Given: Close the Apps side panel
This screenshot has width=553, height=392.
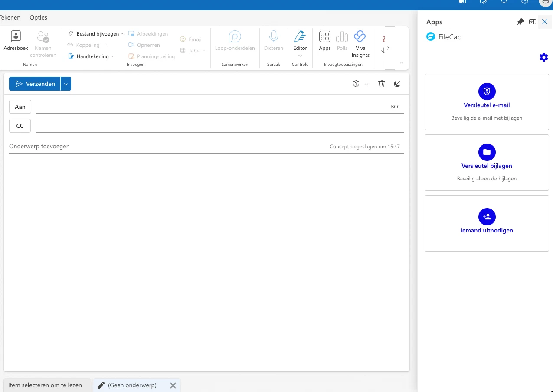Looking at the screenshot, I should click(x=545, y=22).
